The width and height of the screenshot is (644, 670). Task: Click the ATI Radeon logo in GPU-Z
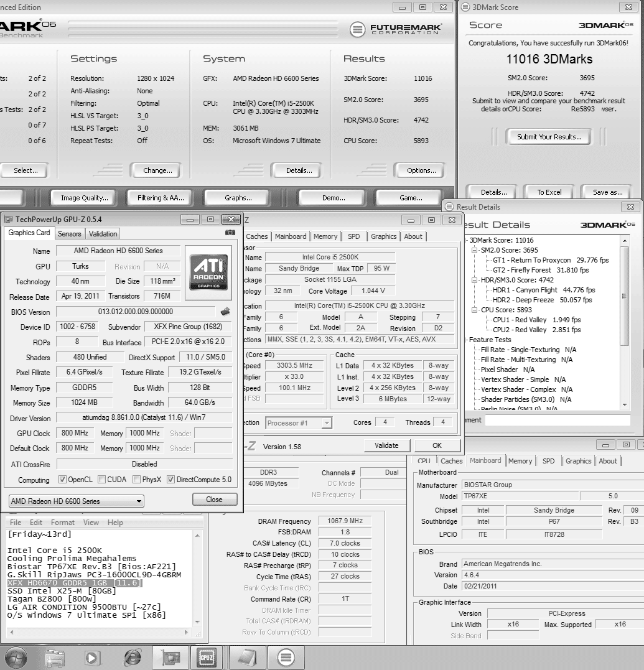[208, 272]
